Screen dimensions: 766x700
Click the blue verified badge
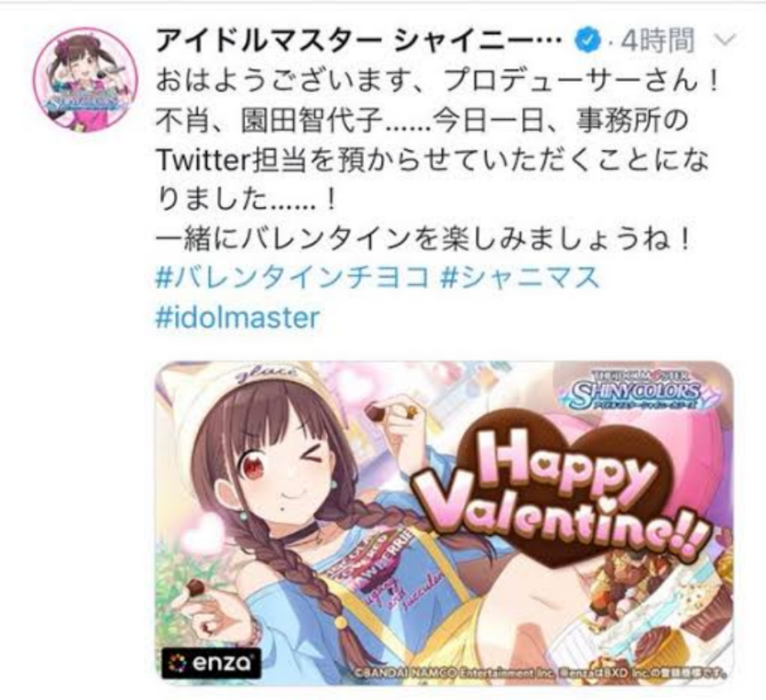590,42
